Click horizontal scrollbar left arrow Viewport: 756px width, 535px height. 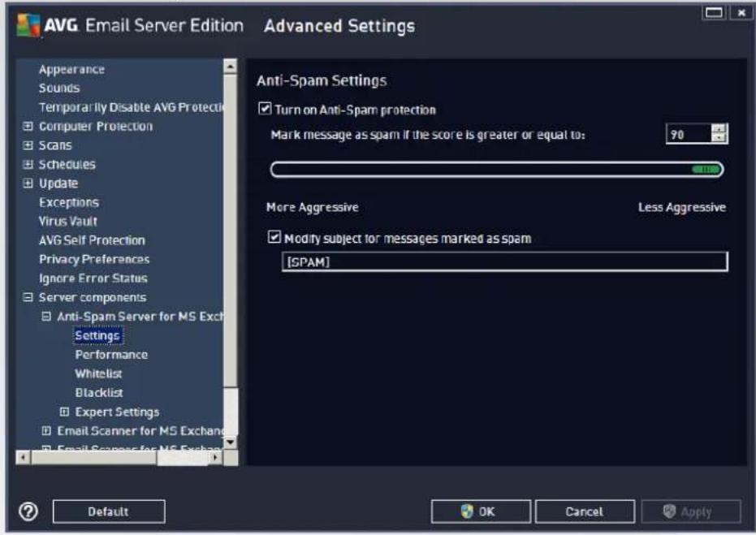(x=23, y=456)
